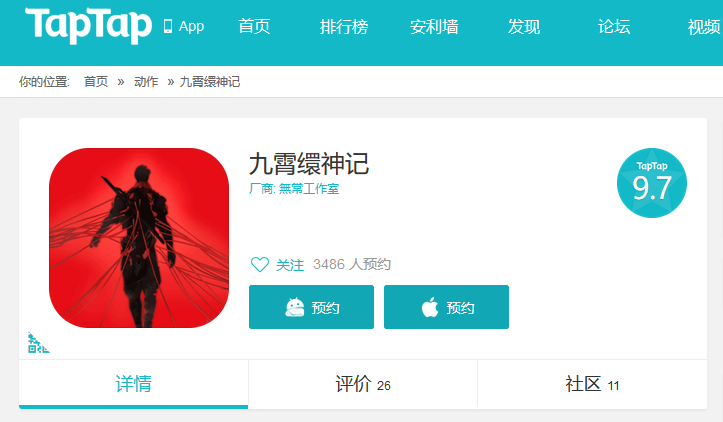Click the 首页 breadcrumb link
This screenshot has height=422, width=723.
pyautogui.click(x=96, y=82)
